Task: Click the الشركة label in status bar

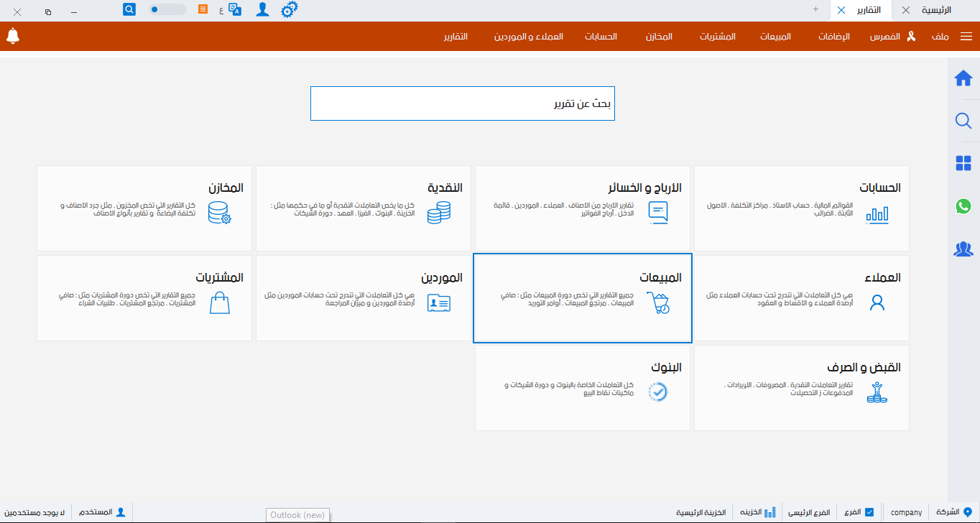Action: click(947, 513)
